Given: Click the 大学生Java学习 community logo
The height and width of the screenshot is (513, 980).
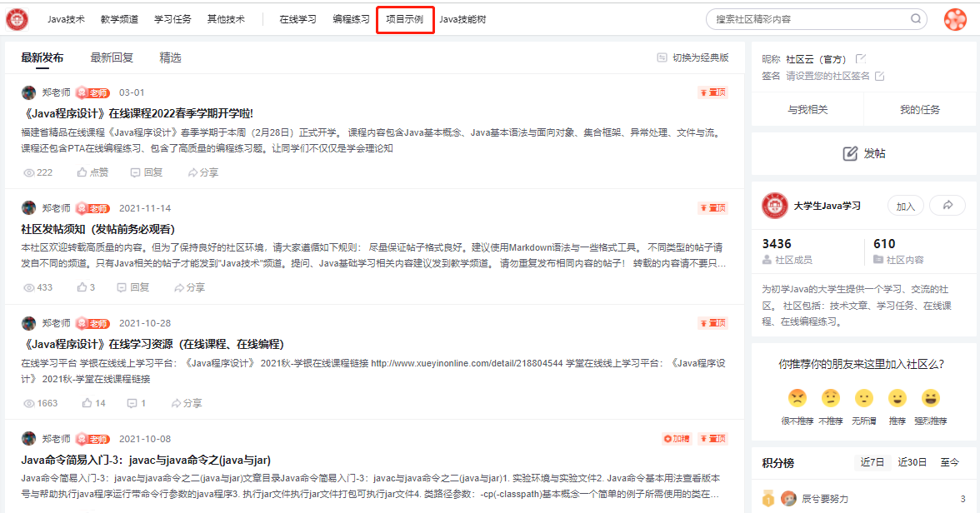Looking at the screenshot, I should (775, 207).
